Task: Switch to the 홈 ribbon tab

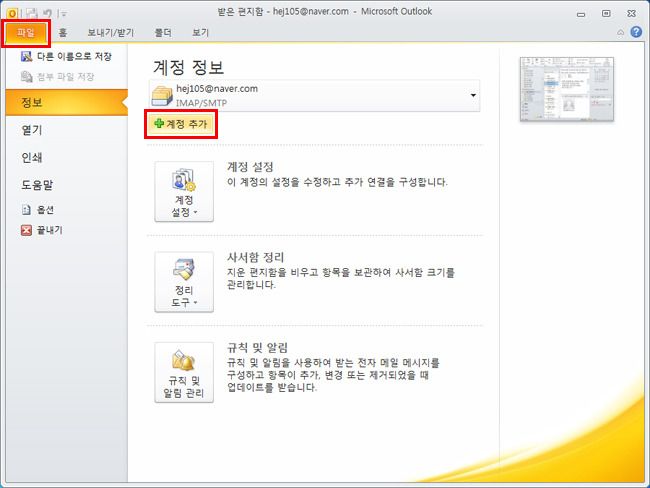Action: 63,33
